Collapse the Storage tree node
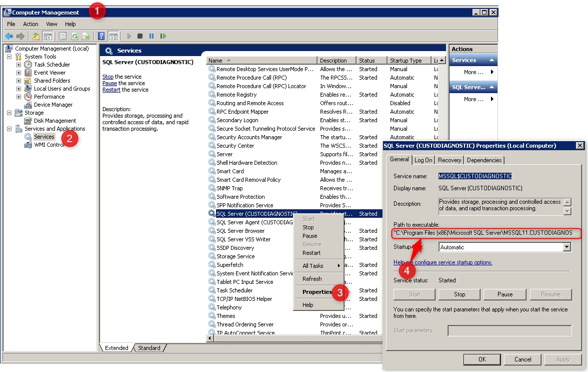The width and height of the screenshot is (588, 372). (9, 113)
